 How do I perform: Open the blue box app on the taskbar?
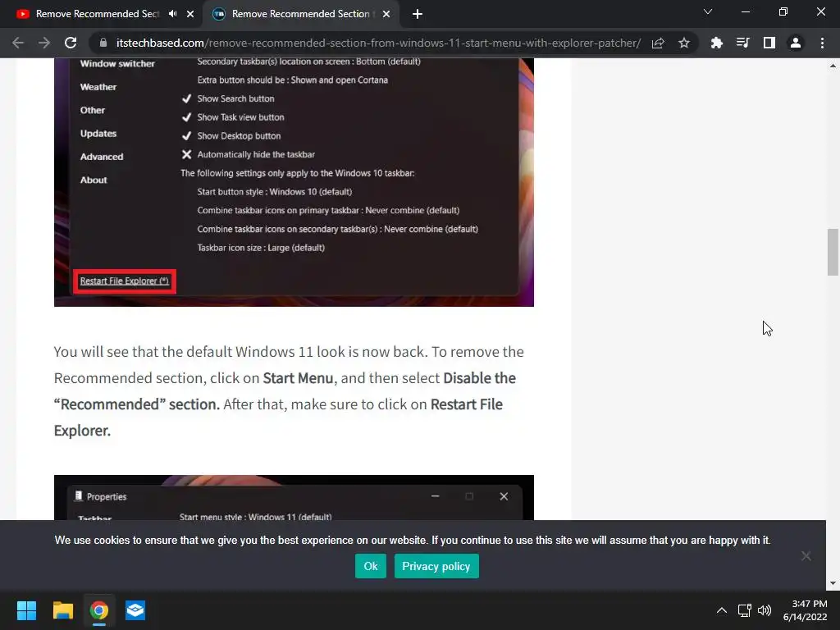[135, 610]
